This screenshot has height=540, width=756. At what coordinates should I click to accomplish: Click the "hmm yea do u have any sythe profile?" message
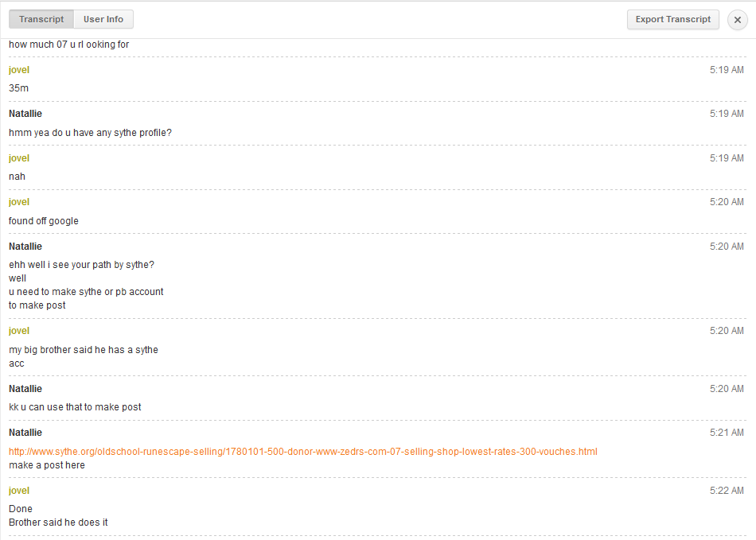pos(90,133)
